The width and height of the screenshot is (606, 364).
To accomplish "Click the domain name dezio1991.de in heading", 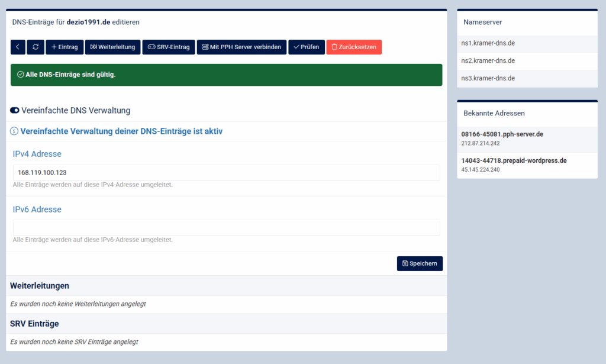I will pos(89,22).
